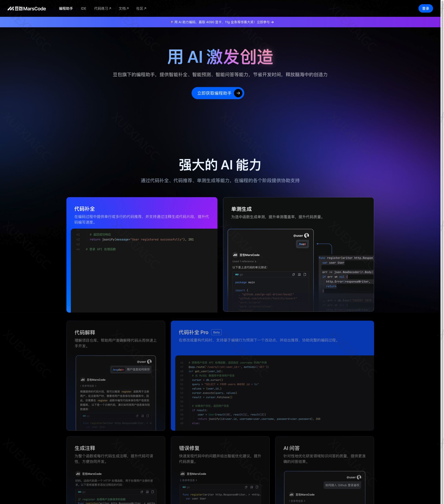Click the arrow after 立即参与 in the banner

click(x=272, y=22)
